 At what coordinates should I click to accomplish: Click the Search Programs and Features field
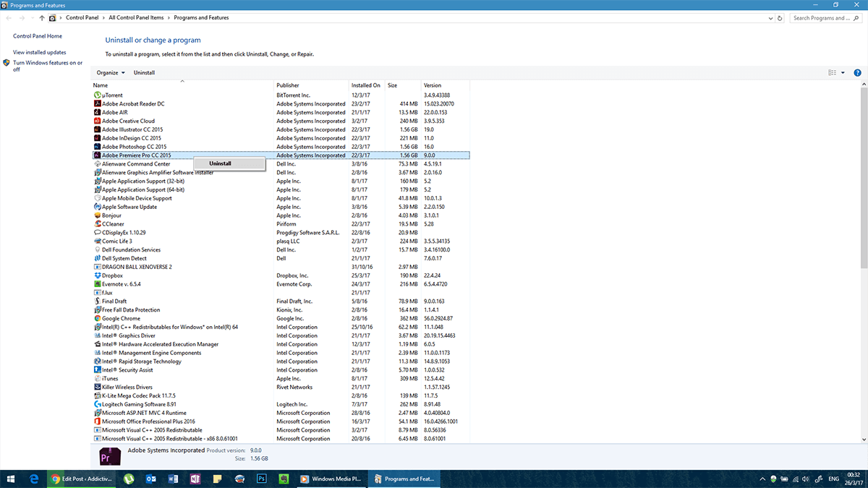[x=827, y=18]
